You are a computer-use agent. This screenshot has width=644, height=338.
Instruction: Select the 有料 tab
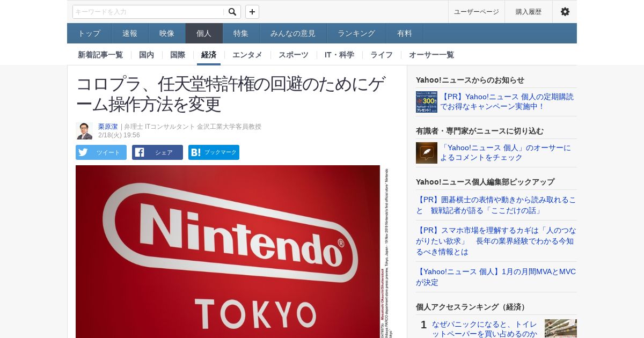click(405, 33)
